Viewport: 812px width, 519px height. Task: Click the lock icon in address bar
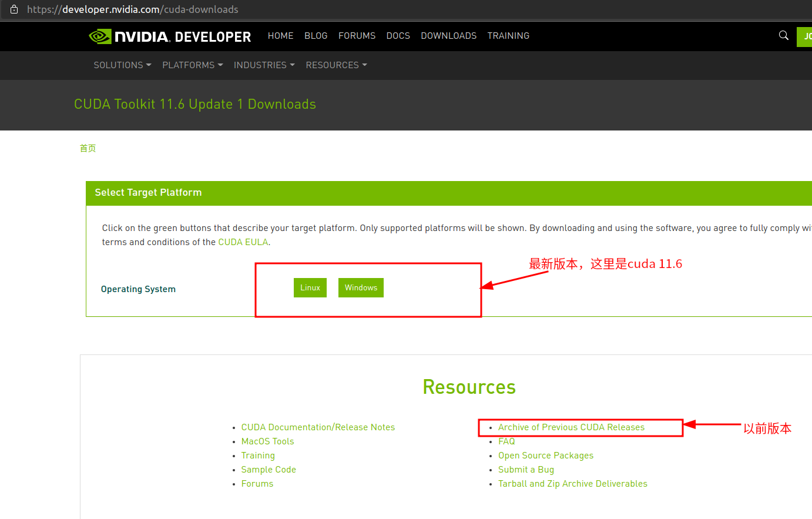tap(14, 9)
